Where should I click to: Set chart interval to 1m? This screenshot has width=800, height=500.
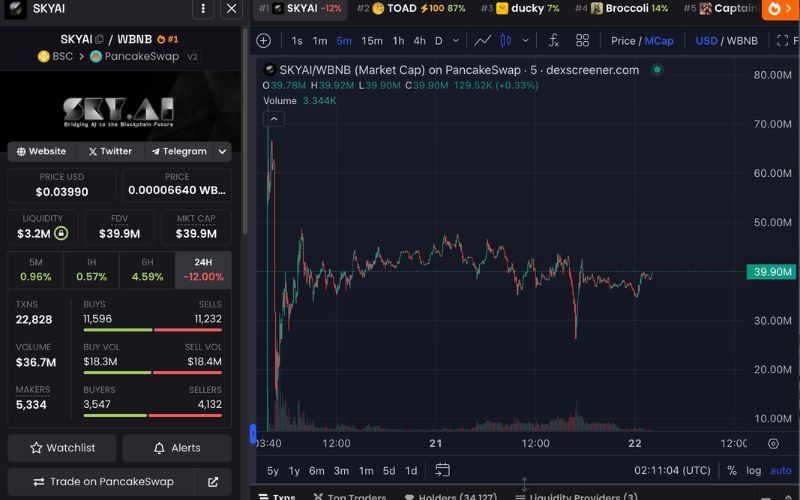click(320, 41)
